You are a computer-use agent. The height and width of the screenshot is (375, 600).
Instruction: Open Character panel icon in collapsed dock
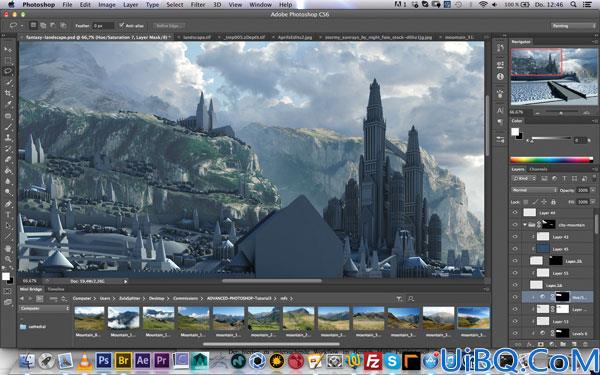tap(500, 111)
